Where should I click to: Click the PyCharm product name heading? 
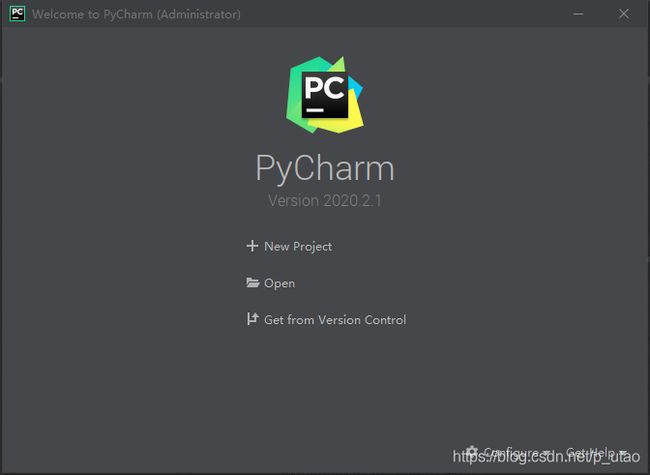click(325, 169)
